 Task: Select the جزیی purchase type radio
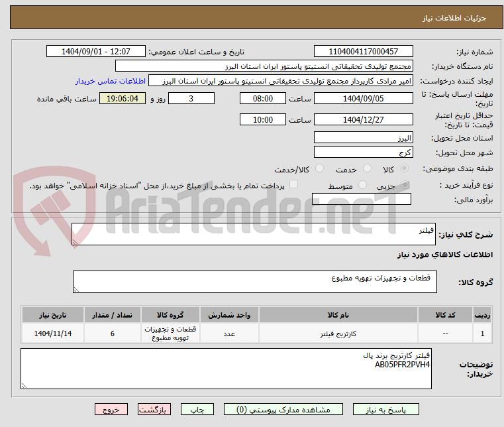pos(405,185)
